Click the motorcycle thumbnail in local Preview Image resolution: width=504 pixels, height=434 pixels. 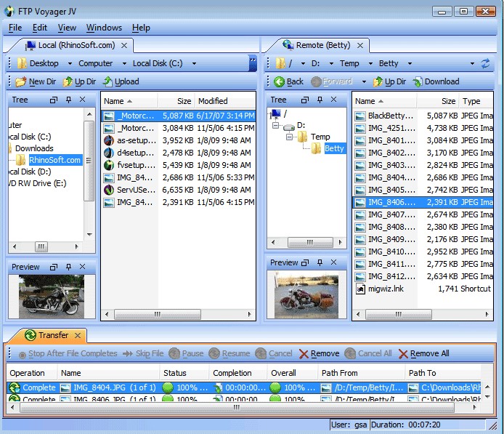pos(52,295)
